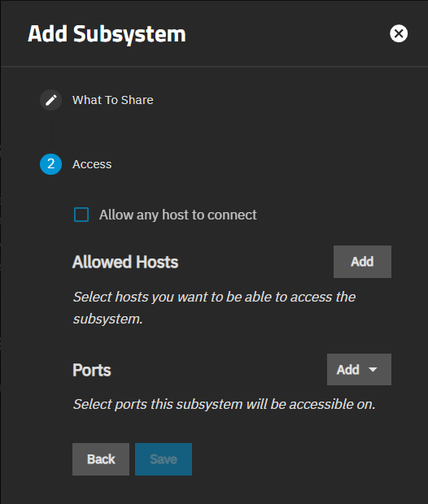Save the new subsystem

(164, 459)
